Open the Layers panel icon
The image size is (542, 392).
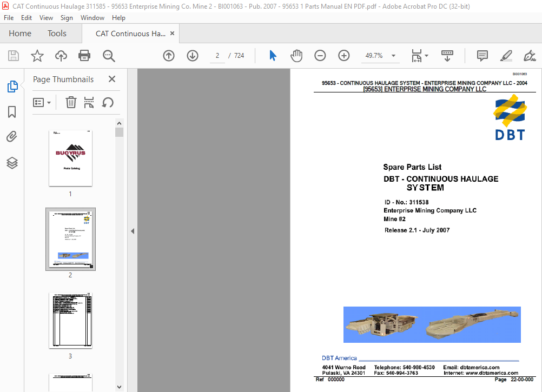tap(12, 163)
